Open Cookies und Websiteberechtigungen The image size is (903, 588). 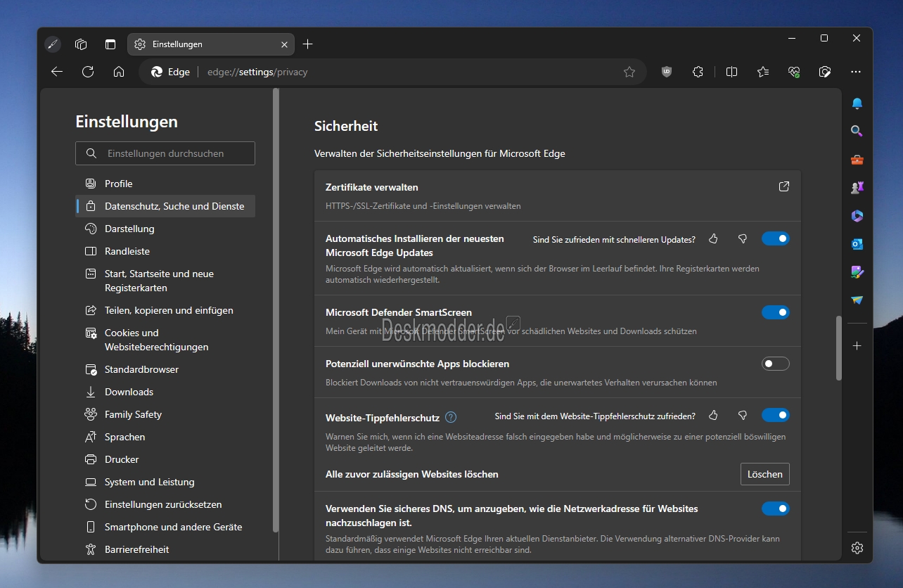click(x=165, y=340)
